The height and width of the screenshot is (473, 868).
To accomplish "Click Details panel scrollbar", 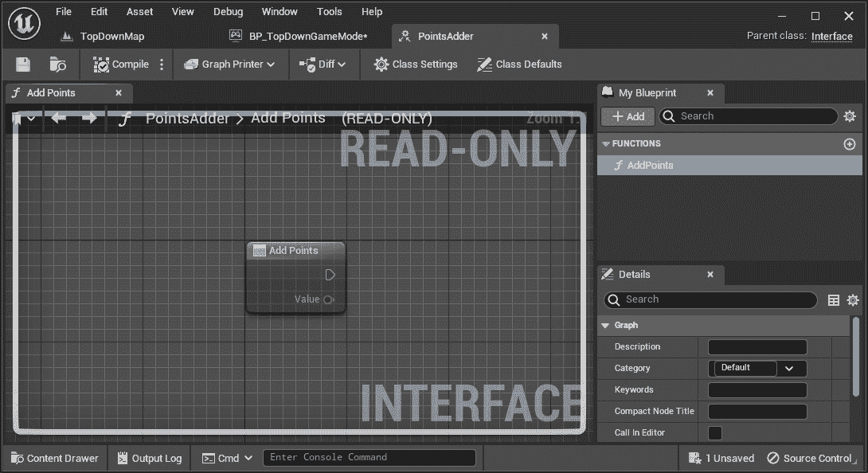I will point(856,358).
